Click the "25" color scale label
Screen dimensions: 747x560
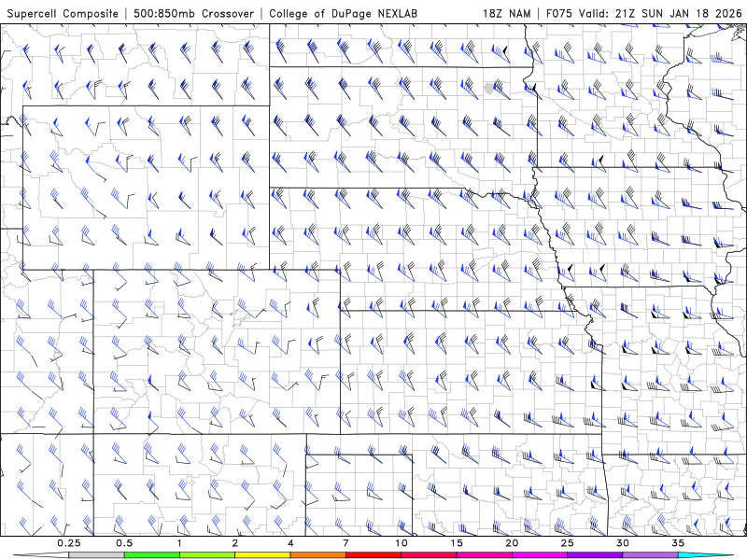[x=567, y=543]
